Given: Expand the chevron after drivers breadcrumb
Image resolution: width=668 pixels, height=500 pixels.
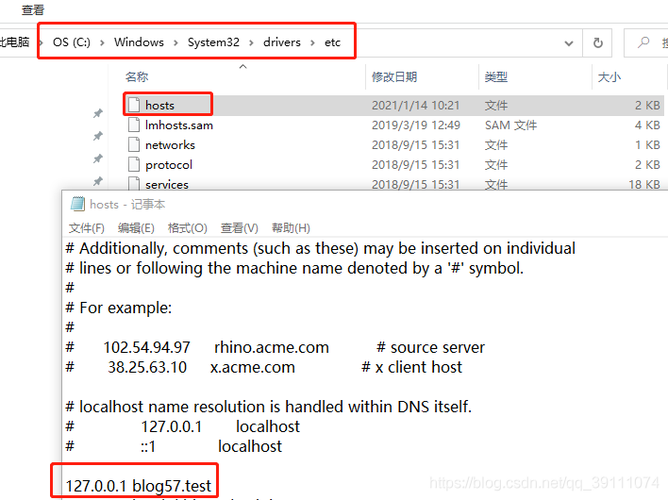Looking at the screenshot, I should pyautogui.click(x=312, y=43).
